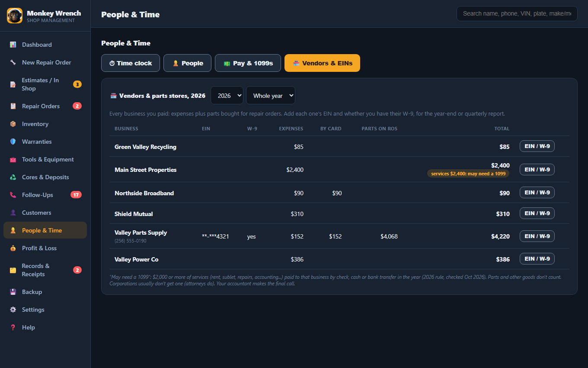Click the Records & Receipts folder icon
This screenshot has width=588, height=368.
point(13,270)
